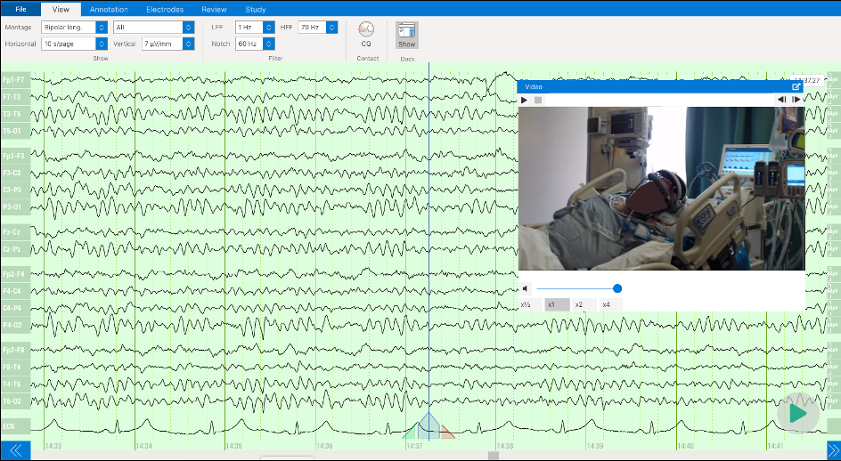The image size is (841, 461).
Task: Stop the video playback
Action: coord(538,100)
